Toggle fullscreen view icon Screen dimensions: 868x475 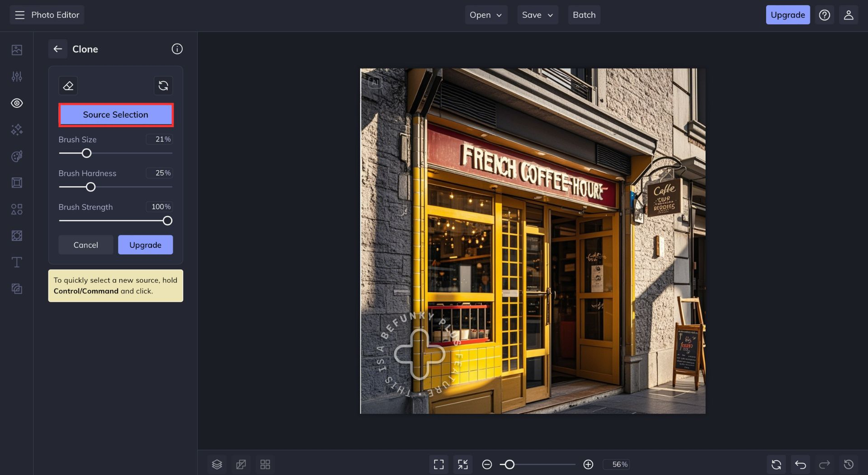coord(439,465)
